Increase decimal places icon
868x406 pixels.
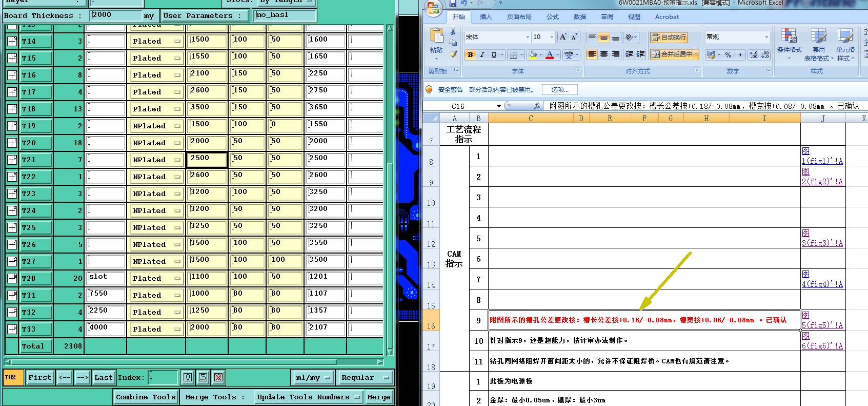(x=753, y=54)
